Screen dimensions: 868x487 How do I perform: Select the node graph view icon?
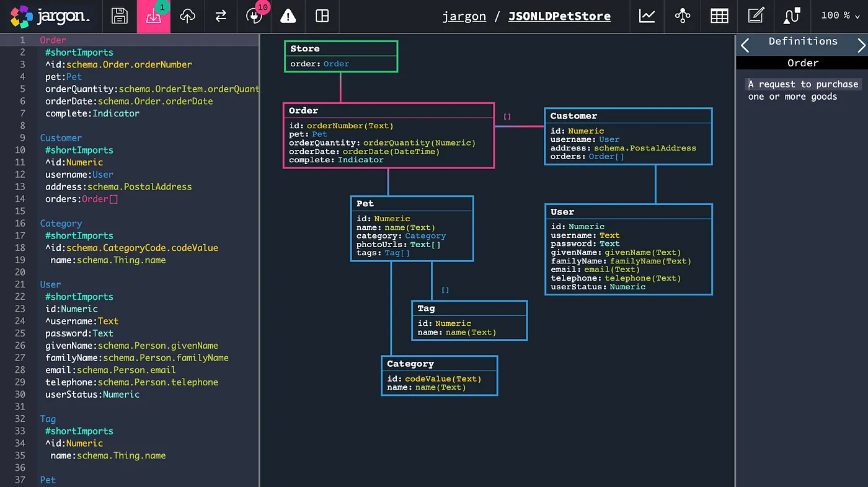point(682,16)
